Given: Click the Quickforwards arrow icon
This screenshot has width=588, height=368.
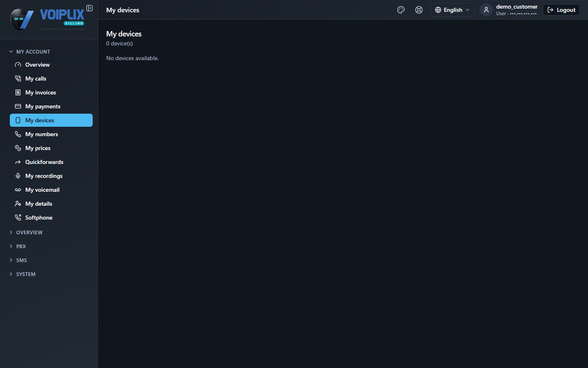Looking at the screenshot, I should (x=18, y=162).
